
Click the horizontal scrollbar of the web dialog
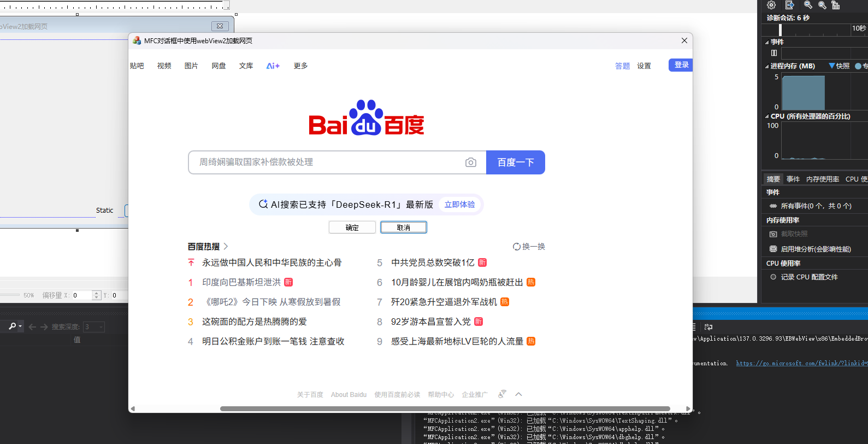[x=445, y=408]
